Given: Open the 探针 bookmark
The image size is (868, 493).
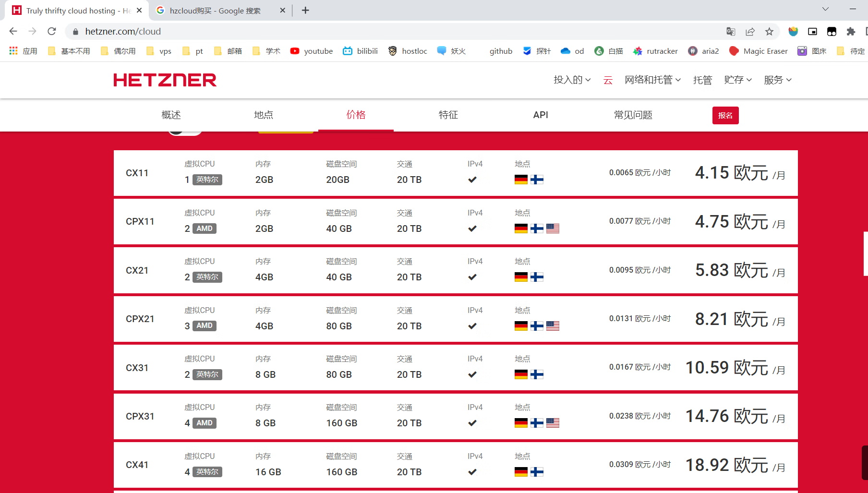Looking at the screenshot, I should tap(537, 51).
